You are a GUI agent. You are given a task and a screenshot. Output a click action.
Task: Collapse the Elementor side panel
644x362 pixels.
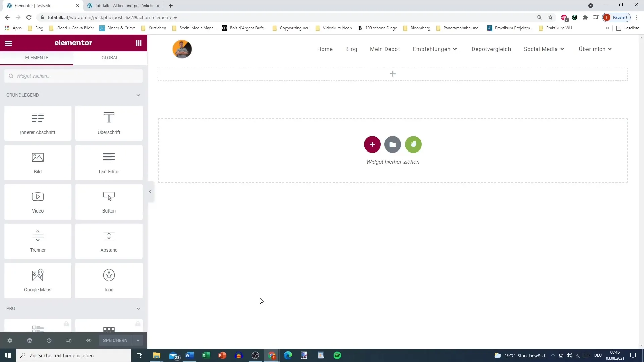tap(150, 192)
